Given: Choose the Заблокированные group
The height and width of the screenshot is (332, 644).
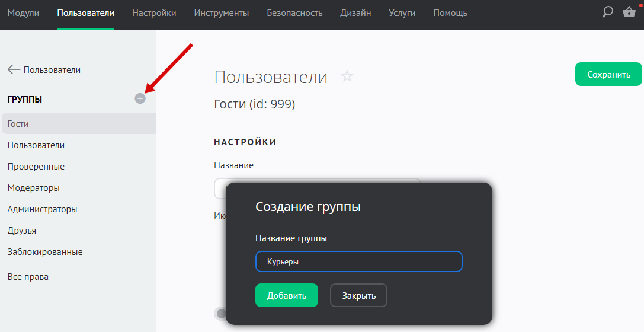Looking at the screenshot, I should (x=45, y=252).
